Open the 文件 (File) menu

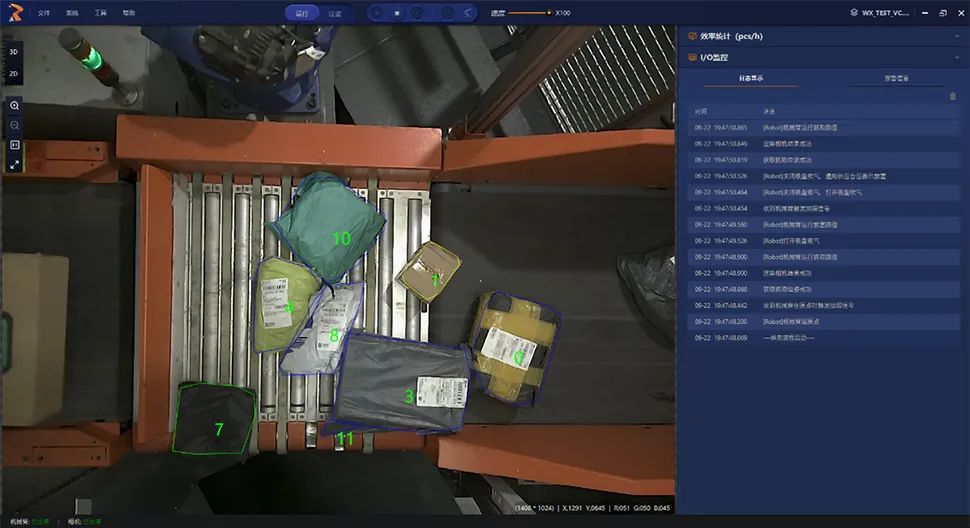(43, 13)
